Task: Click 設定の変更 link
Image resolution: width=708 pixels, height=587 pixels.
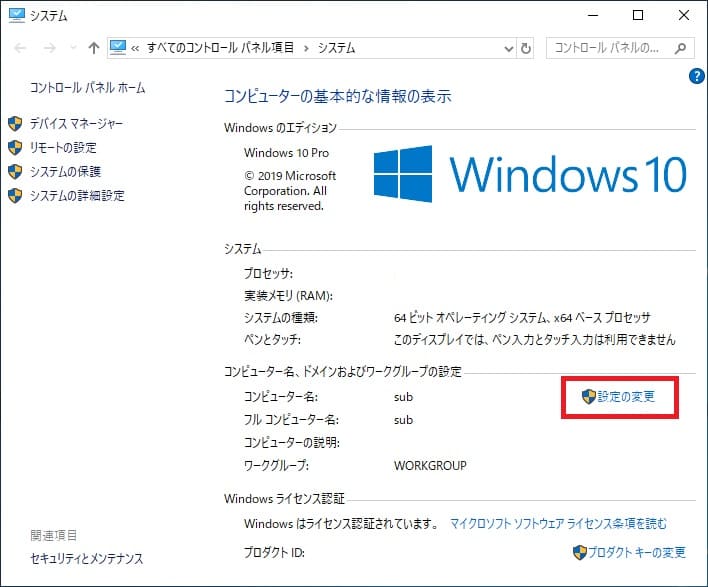Action: click(626, 397)
